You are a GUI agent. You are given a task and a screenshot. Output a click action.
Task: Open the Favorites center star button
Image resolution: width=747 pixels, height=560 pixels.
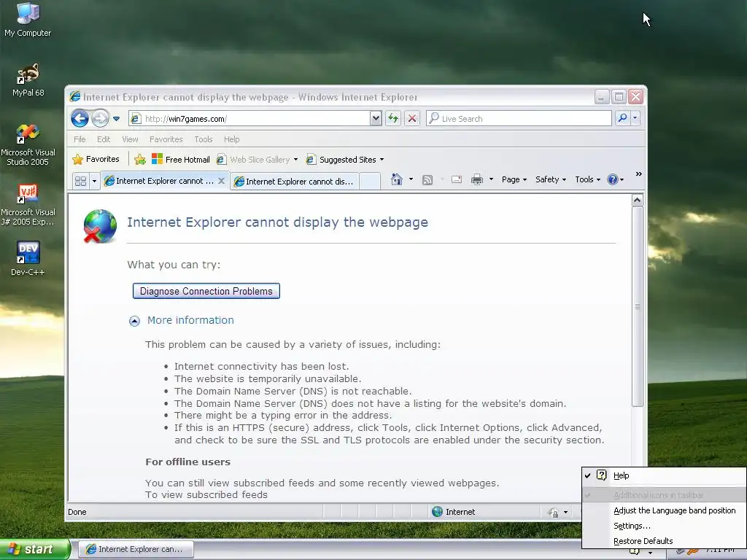coord(96,160)
